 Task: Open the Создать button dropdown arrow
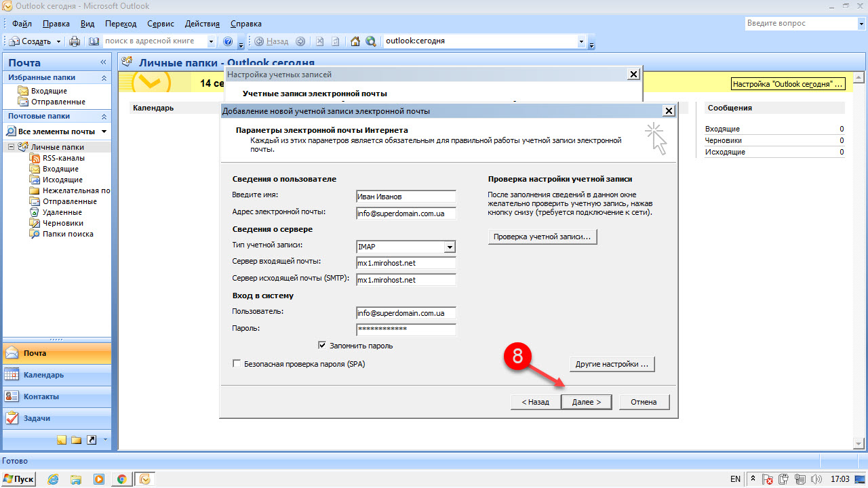point(58,41)
